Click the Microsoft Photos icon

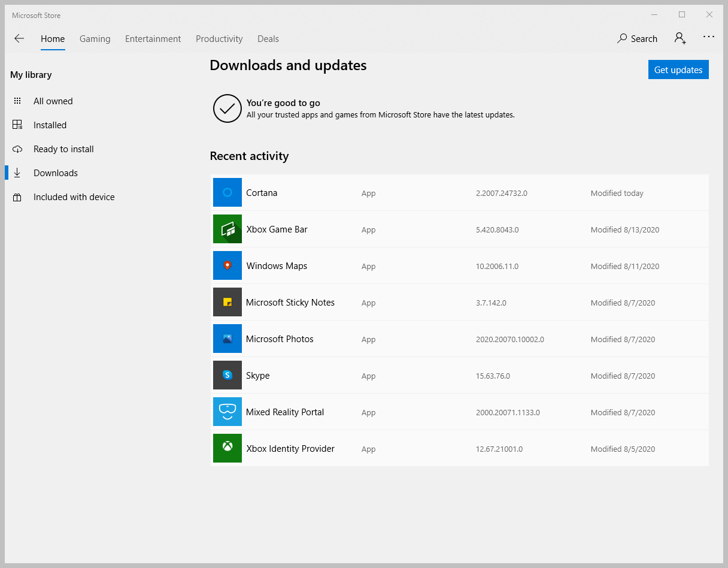(x=227, y=339)
